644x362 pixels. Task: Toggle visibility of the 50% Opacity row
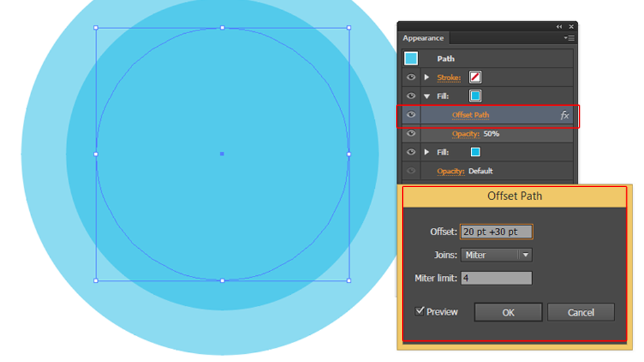[x=411, y=133]
